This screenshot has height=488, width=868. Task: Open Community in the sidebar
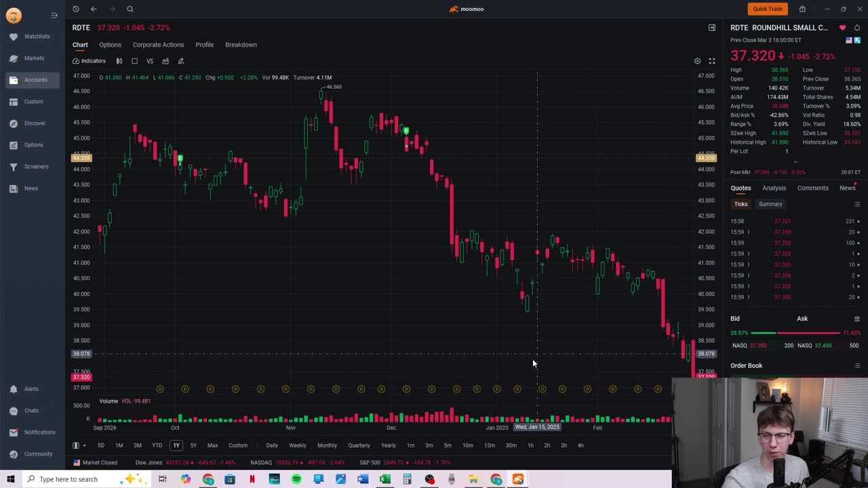[x=31, y=454]
